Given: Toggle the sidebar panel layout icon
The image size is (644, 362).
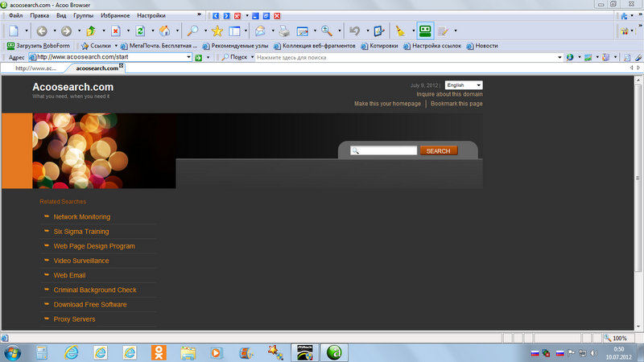Looking at the screenshot, I should coord(234,31).
